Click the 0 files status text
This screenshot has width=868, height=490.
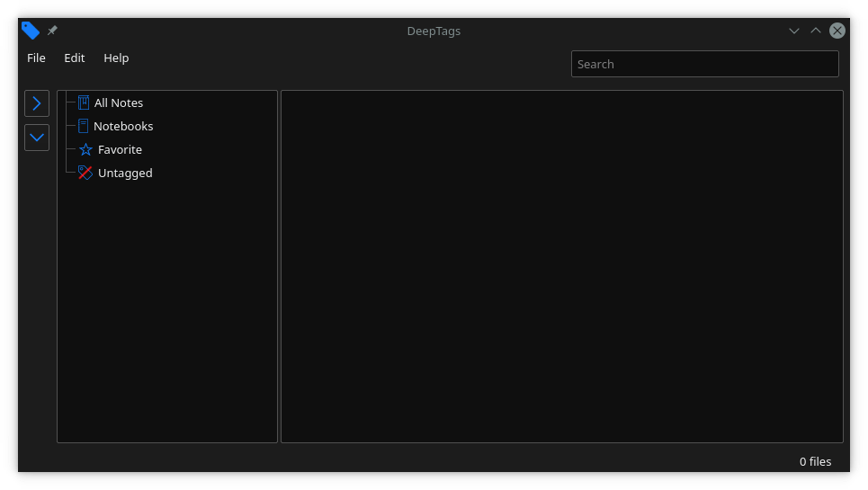point(815,462)
